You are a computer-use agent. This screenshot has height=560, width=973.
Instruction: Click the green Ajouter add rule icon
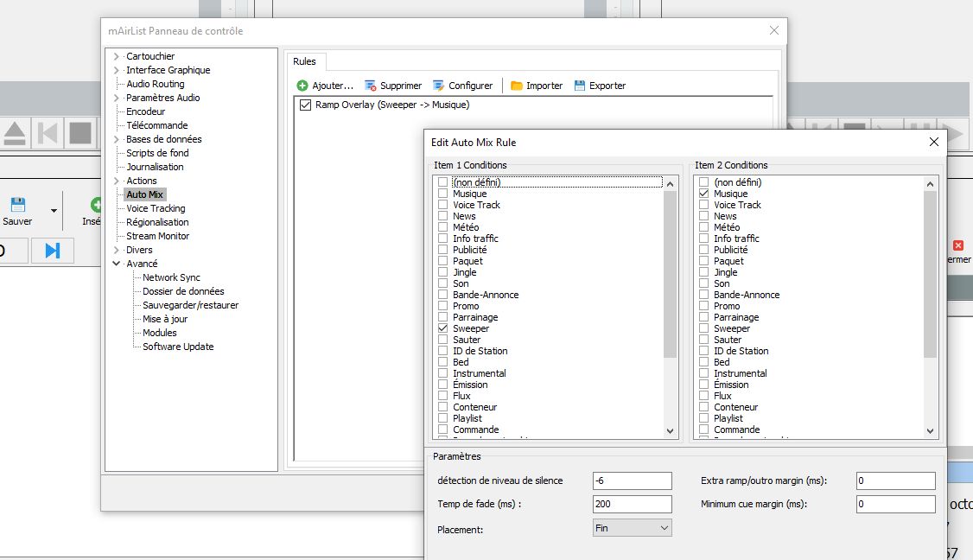pyautogui.click(x=302, y=86)
